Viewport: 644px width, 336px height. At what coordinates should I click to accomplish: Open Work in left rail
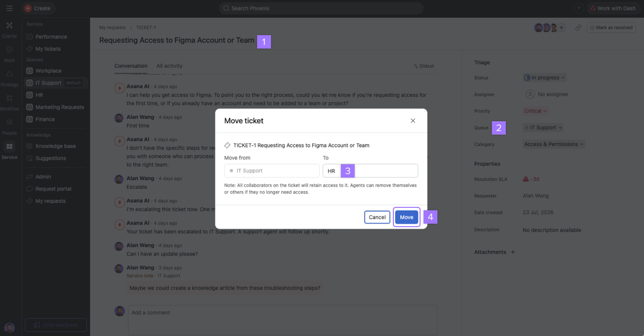coord(9,54)
